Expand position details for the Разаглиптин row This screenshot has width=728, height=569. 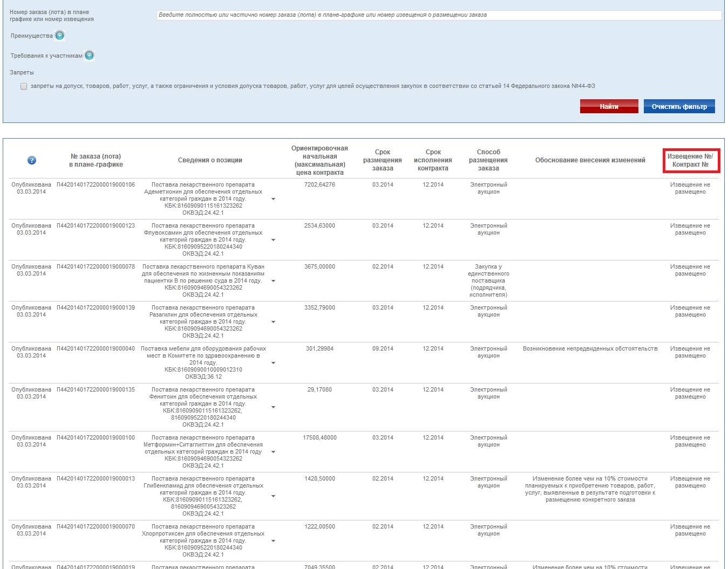click(x=273, y=322)
